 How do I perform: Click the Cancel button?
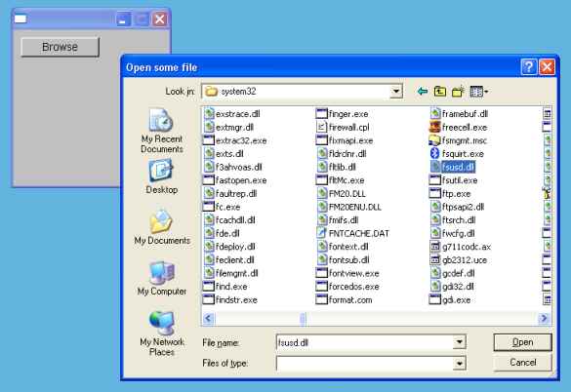point(522,363)
